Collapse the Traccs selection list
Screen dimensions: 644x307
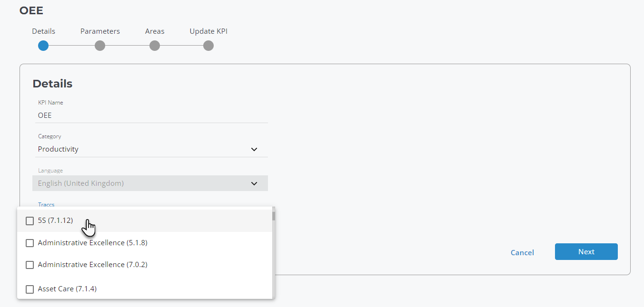tap(46, 204)
